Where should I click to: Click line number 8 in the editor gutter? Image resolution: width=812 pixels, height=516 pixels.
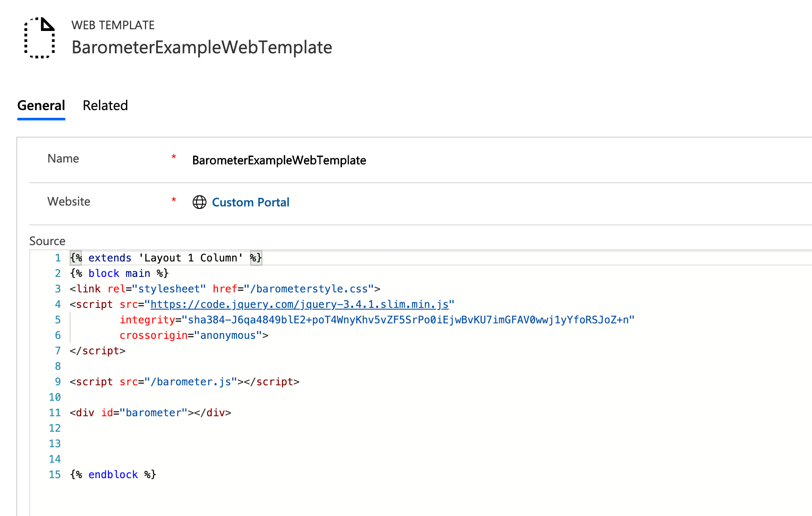(58, 366)
